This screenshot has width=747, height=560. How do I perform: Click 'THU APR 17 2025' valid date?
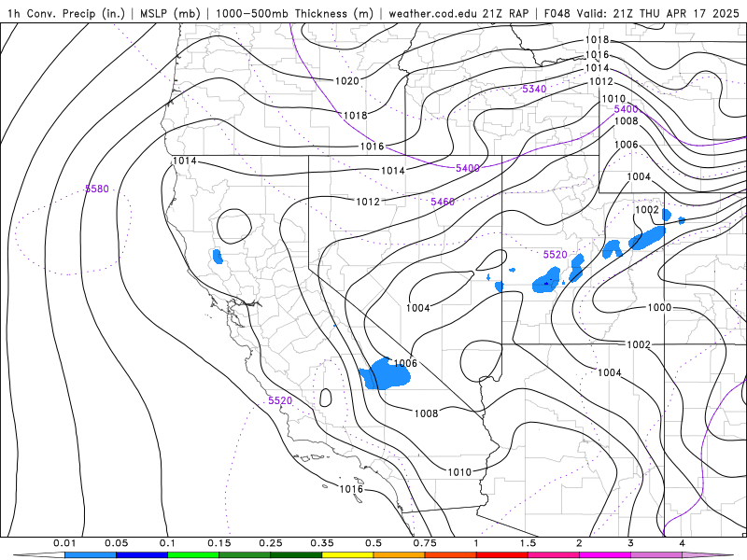689,13
